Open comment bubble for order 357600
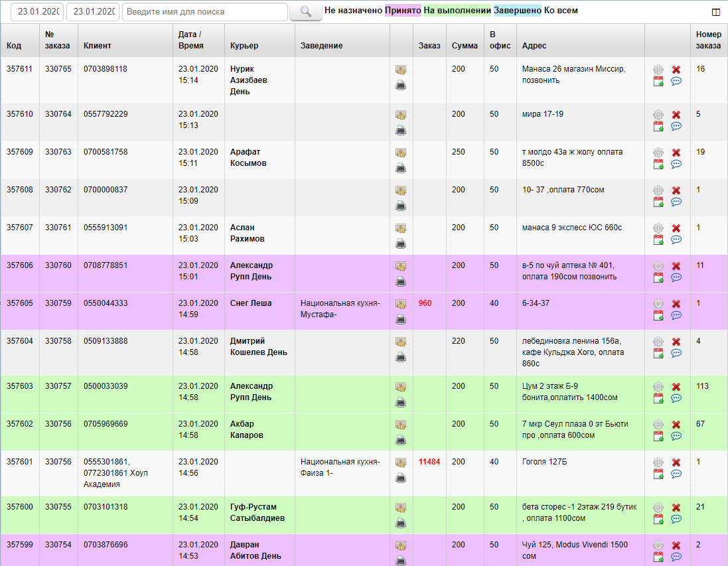Viewport: 728px width, 566px height. tap(676, 519)
